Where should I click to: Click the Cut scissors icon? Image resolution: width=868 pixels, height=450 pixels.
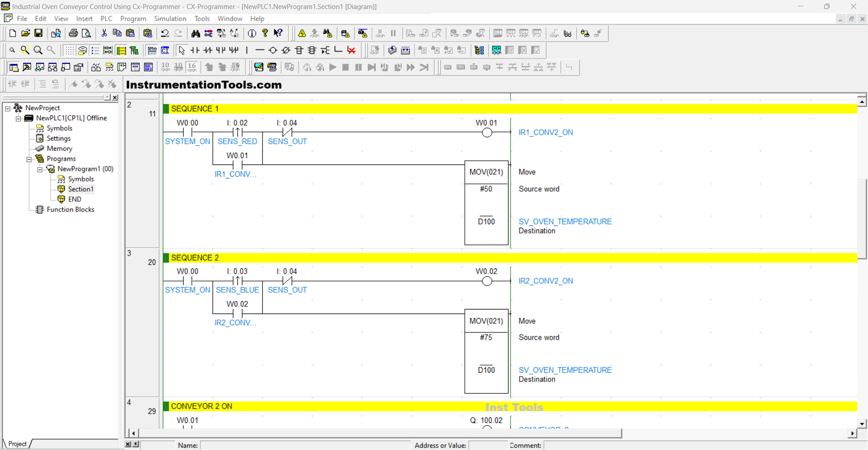tap(104, 33)
